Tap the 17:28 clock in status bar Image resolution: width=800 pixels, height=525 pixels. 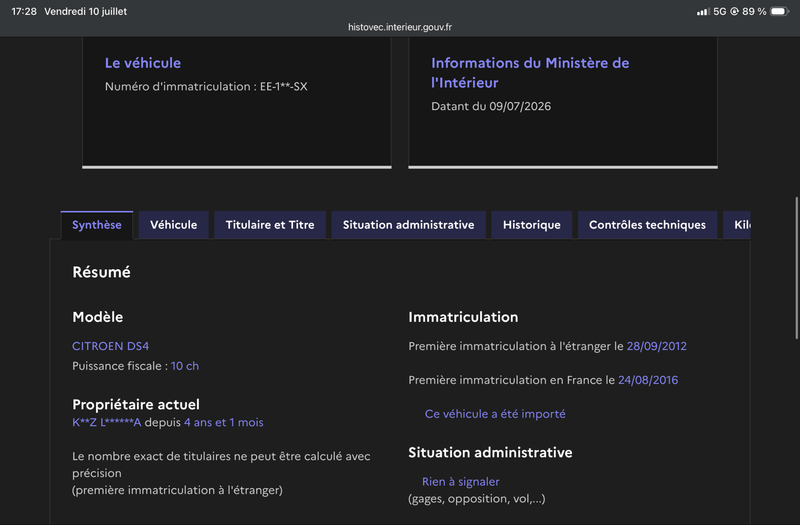click(x=24, y=11)
